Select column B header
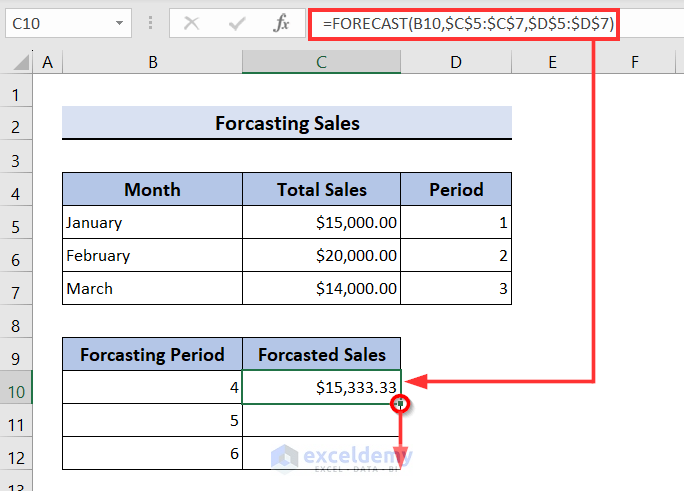 pos(152,63)
